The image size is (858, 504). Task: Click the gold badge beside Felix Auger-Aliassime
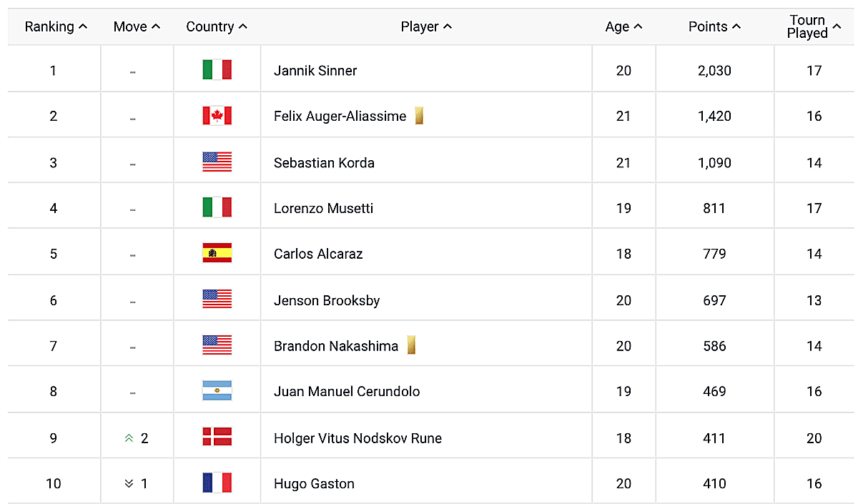pos(419,116)
